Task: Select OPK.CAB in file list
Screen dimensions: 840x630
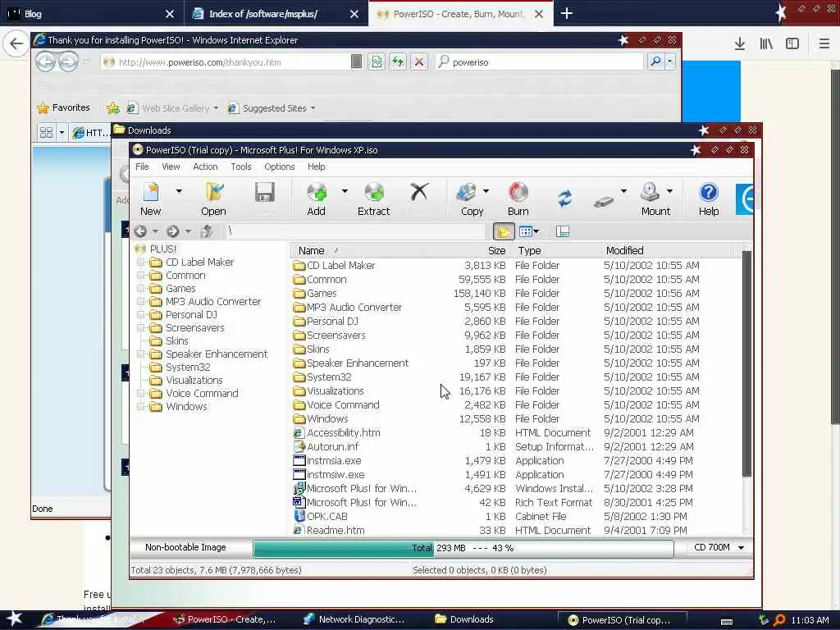Action: 326,517
